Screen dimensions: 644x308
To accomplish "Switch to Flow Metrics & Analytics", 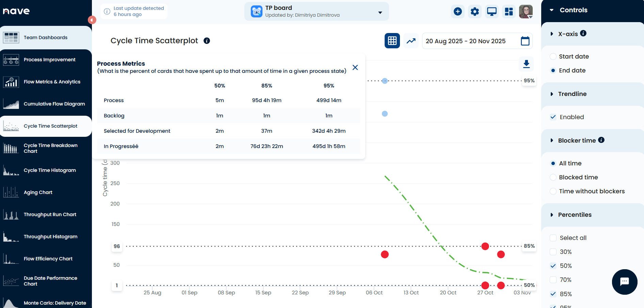I will [52, 82].
